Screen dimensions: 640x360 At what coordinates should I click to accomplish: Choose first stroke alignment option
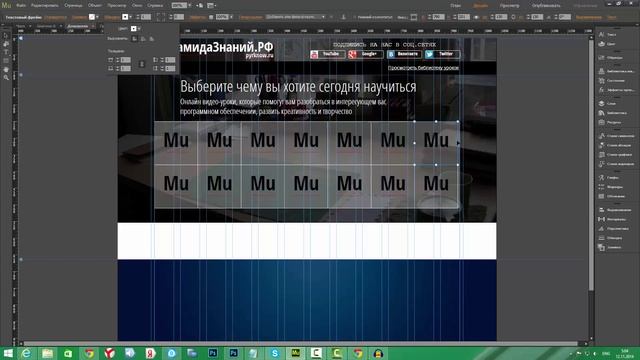click(134, 38)
